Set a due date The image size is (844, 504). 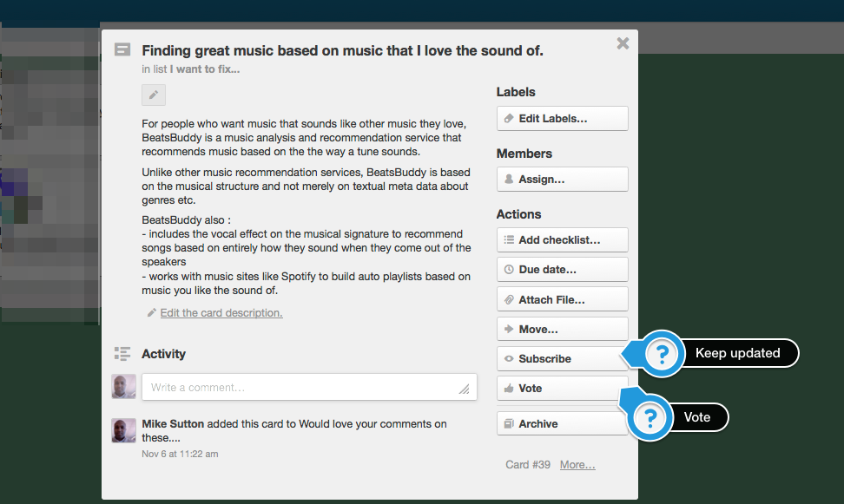562,270
